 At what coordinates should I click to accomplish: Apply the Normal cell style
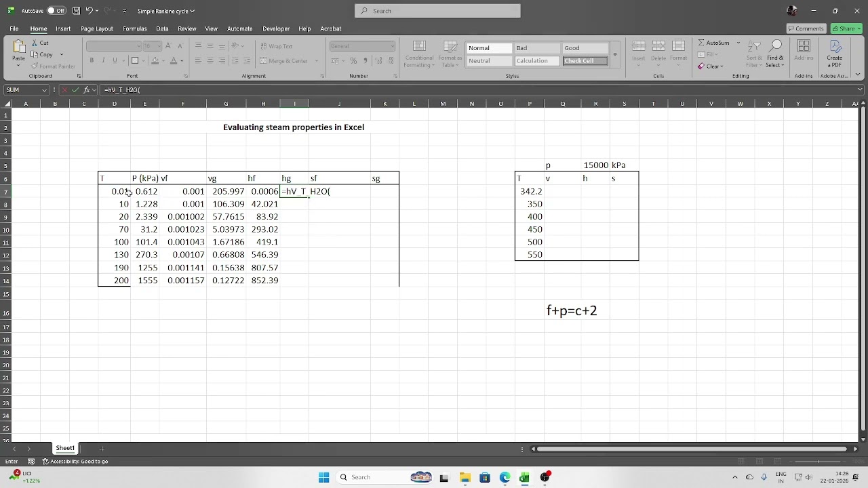[488, 48]
